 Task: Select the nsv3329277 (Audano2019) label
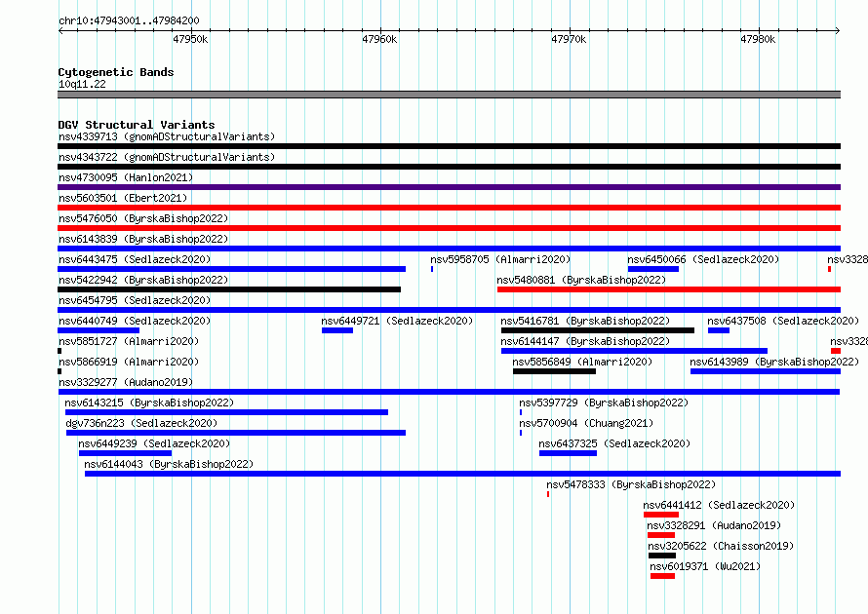126,382
